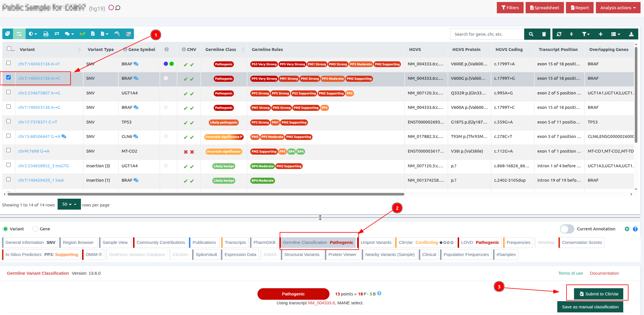The image size is (644, 315).
Task: Open the chr17:7578371 C⇒T variant link
Action: coord(38,122)
